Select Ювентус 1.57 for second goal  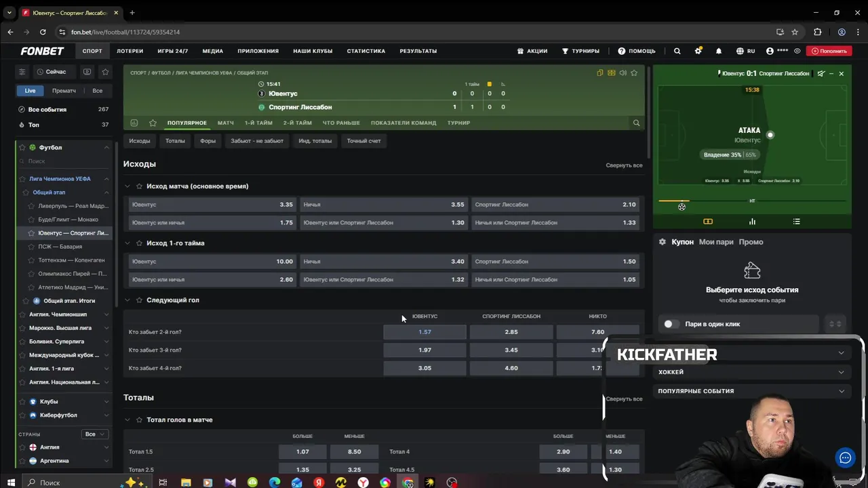[x=425, y=332]
